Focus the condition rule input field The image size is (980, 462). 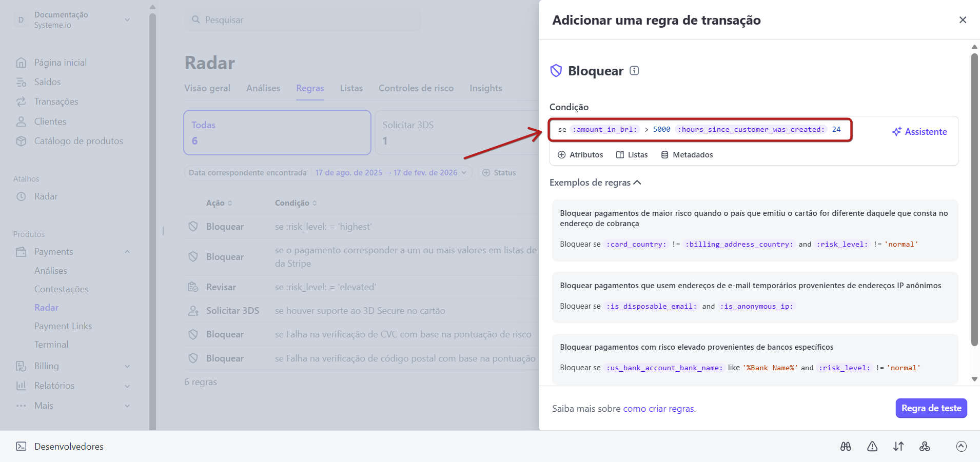[x=700, y=130]
